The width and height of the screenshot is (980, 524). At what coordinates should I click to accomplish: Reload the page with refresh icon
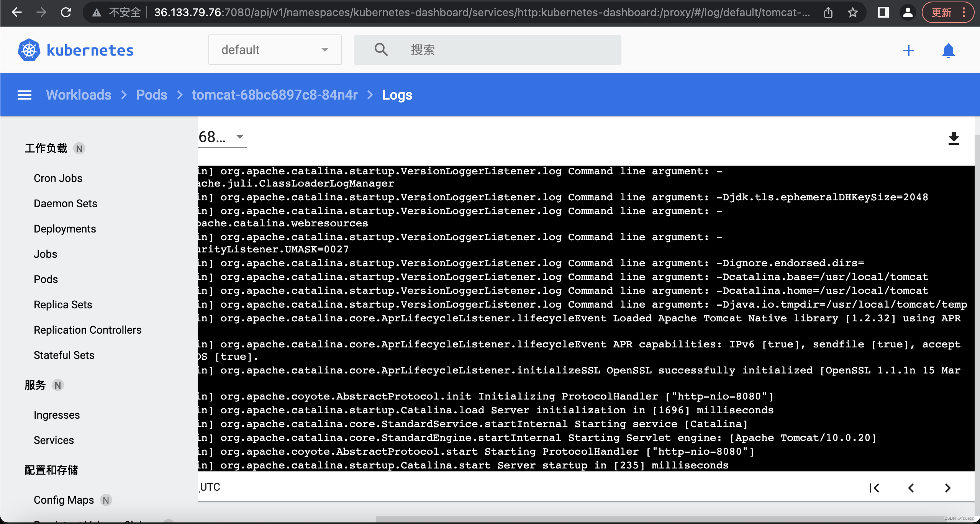[66, 12]
